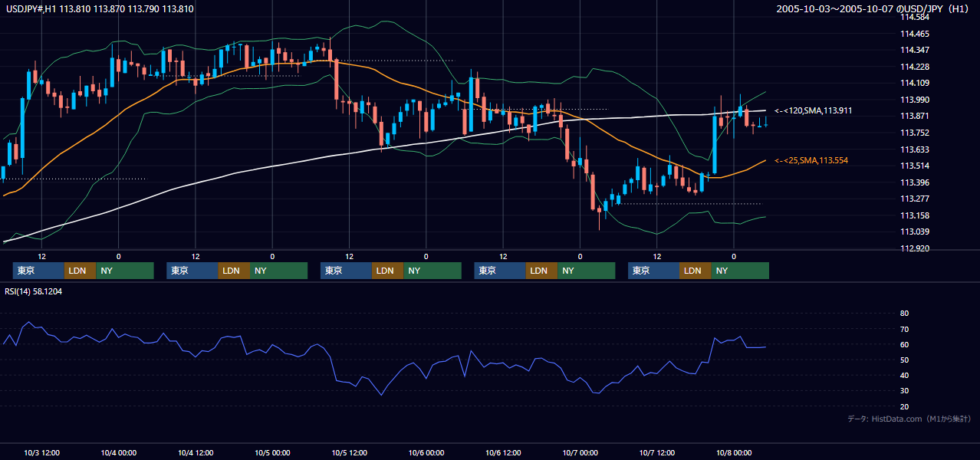Click the leftmost 東京 session block
The width and height of the screenshot is (980, 460).
38,271
